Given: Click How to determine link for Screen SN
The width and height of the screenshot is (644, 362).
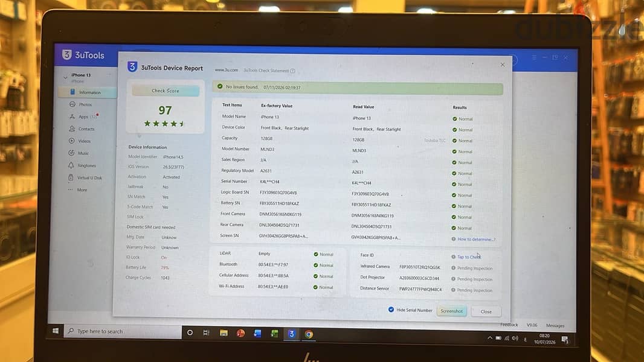Looking at the screenshot, I should (x=477, y=240).
